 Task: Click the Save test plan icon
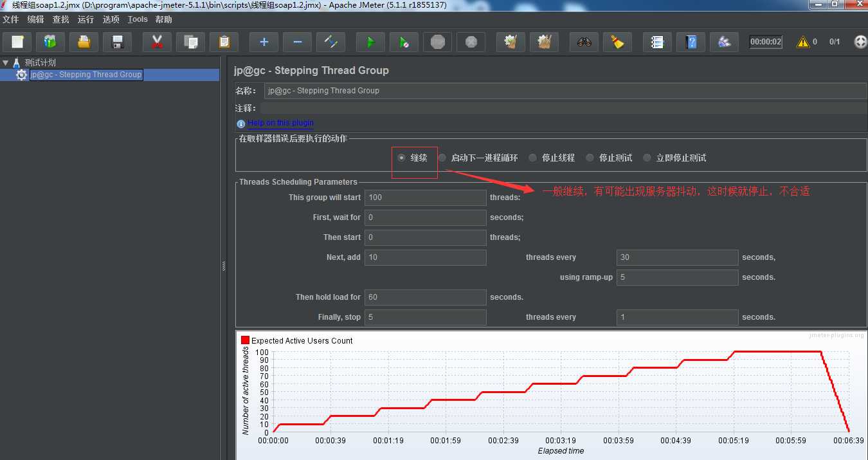coord(117,42)
